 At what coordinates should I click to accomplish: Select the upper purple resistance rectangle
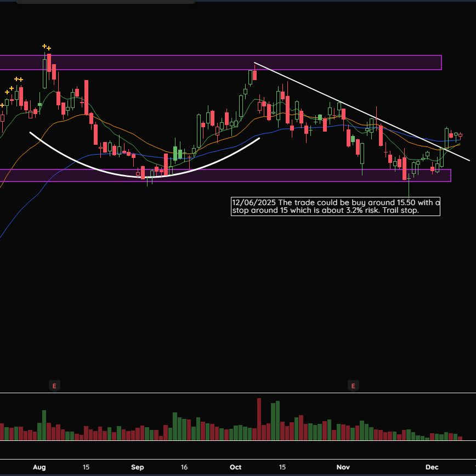point(220,63)
